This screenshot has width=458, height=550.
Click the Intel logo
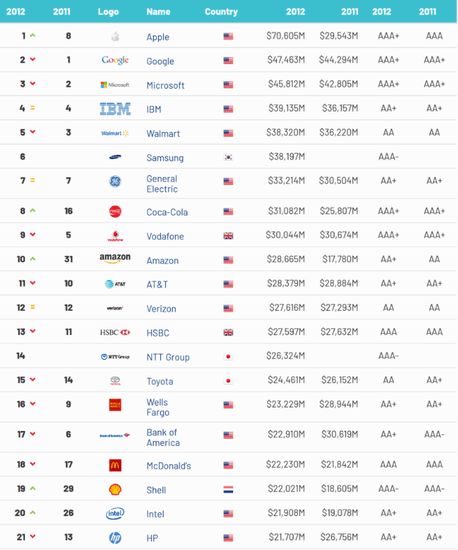click(x=115, y=514)
